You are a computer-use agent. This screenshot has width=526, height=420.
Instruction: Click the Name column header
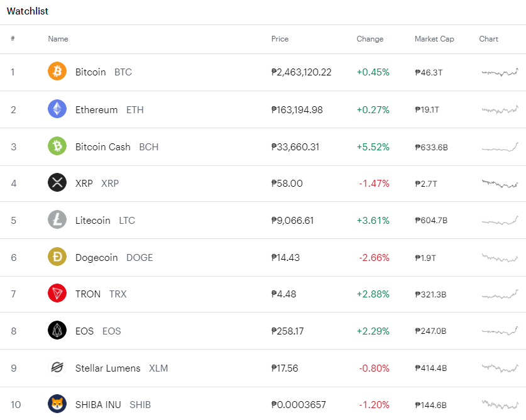[x=58, y=39]
